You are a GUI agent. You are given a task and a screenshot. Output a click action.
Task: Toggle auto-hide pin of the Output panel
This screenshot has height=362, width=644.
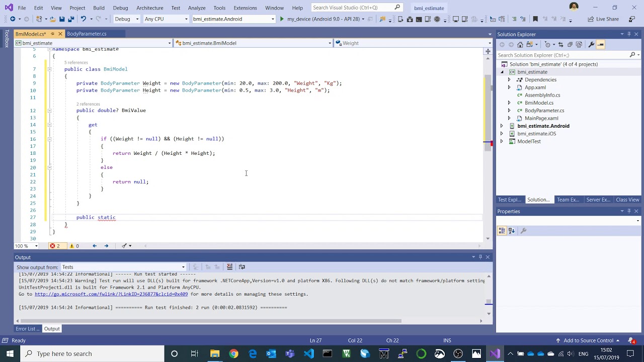click(x=480, y=257)
